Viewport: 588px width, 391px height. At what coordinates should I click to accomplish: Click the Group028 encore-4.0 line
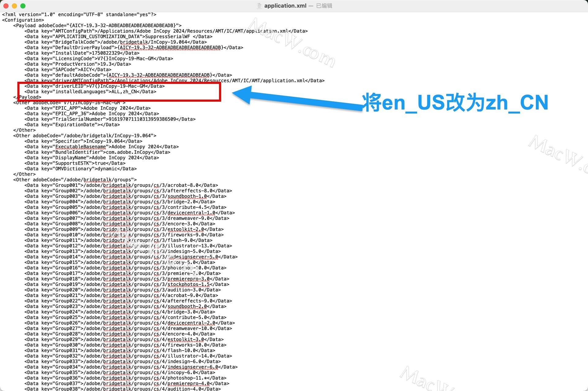[x=120, y=334]
